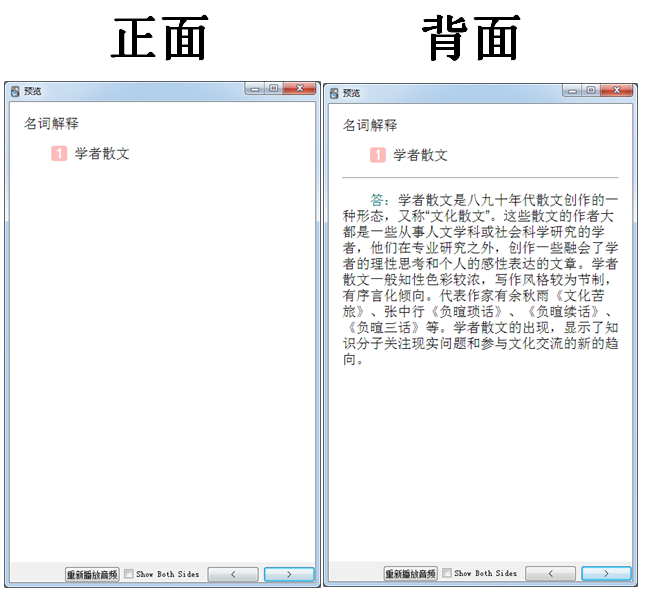Click replay audio button in front-side window
Image resolution: width=645 pixels, height=589 pixels.
tap(92, 574)
